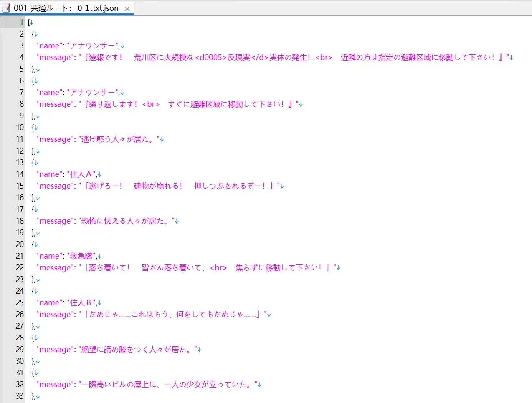Screen dimensions: 532x403
Task: Click the message text starting 「逃げろー！
Action: coord(179,186)
